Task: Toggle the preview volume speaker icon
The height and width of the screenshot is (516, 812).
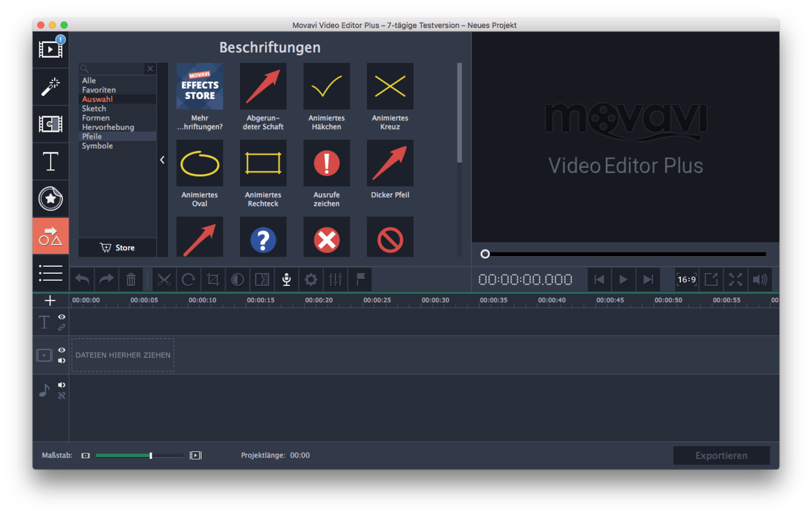Action: [x=760, y=280]
